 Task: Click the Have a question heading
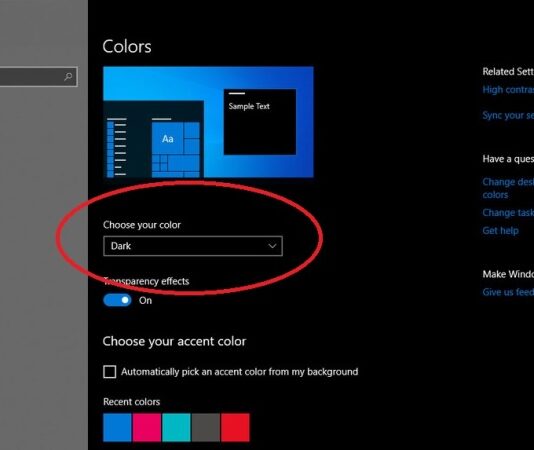pos(508,159)
